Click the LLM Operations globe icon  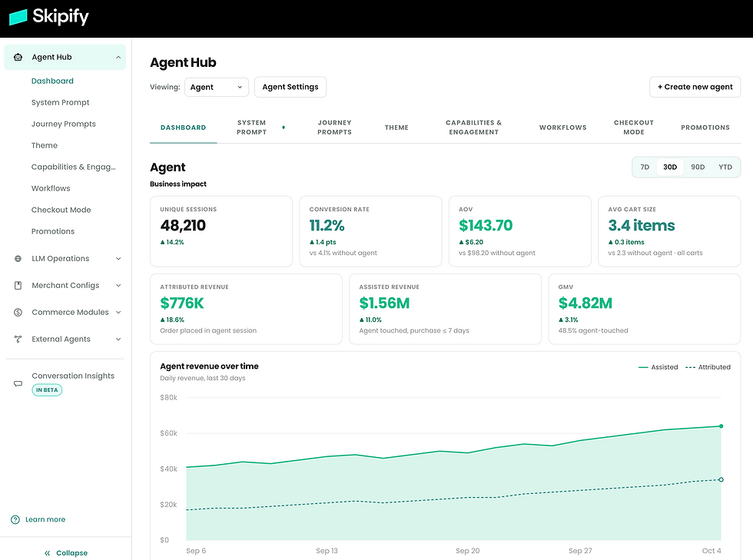coord(18,258)
